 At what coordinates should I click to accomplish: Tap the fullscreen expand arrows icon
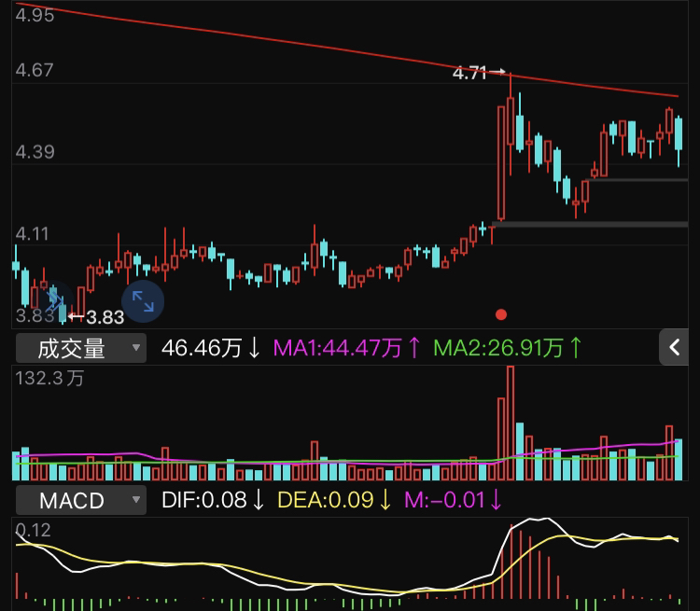click(x=143, y=301)
